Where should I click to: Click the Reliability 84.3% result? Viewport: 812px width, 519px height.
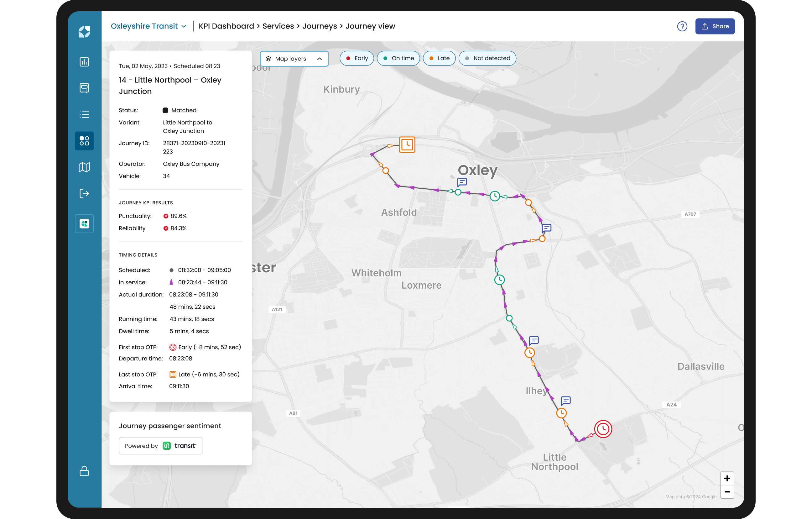(x=175, y=228)
